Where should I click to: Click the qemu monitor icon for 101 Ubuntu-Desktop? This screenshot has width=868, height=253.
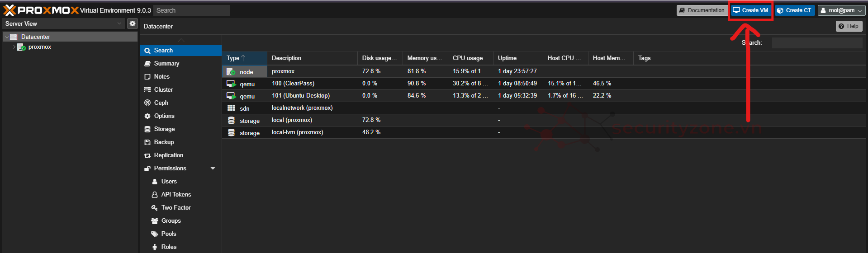[231, 96]
